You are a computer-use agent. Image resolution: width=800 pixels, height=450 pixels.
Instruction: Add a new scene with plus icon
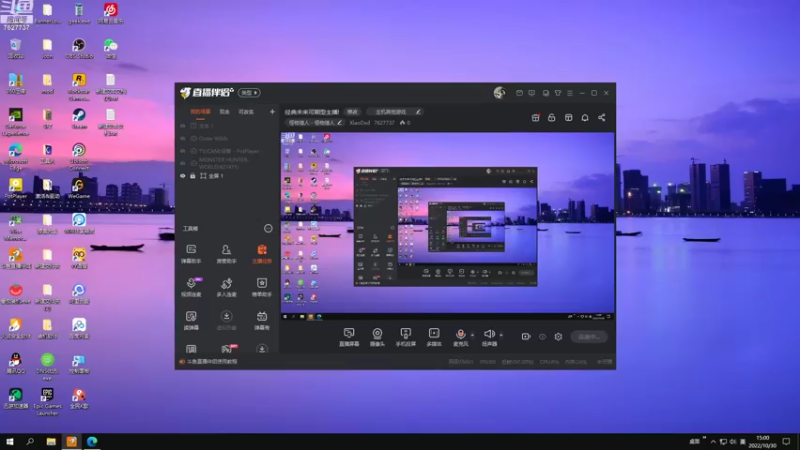272,112
